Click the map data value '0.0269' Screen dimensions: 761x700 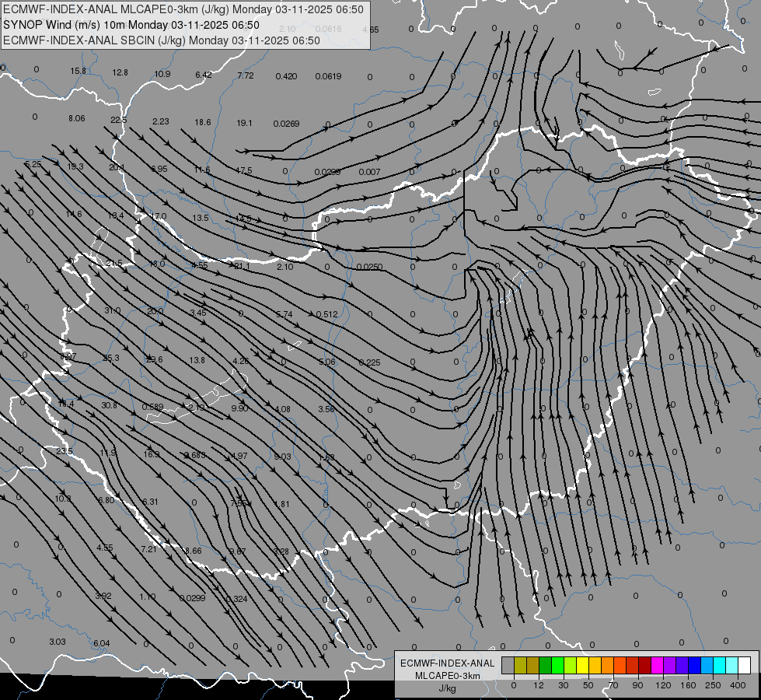(x=286, y=124)
